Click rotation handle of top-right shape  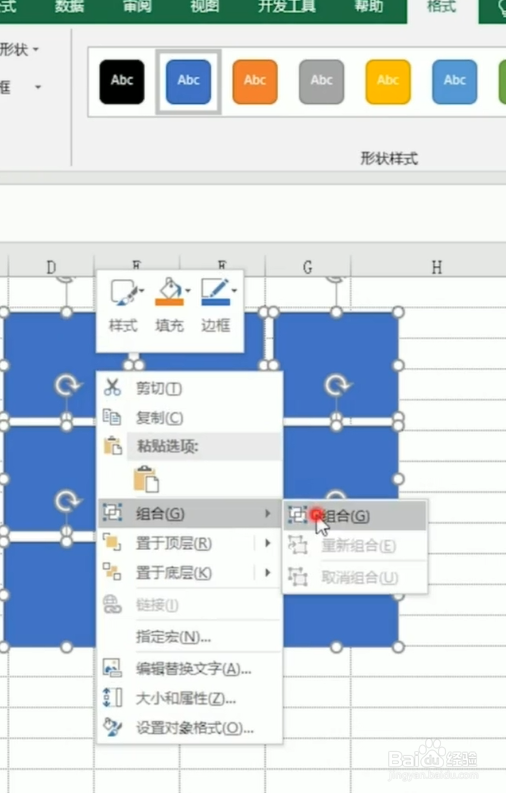(336, 279)
